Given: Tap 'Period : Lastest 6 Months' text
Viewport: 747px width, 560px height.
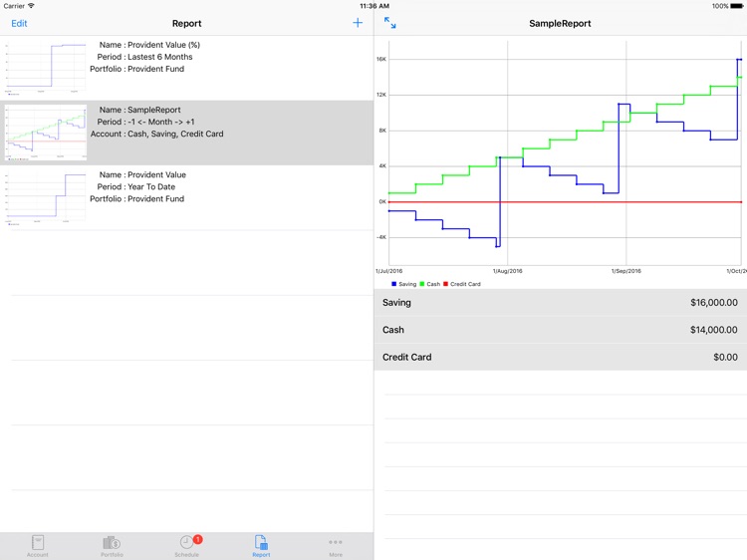Looking at the screenshot, I should click(x=144, y=57).
